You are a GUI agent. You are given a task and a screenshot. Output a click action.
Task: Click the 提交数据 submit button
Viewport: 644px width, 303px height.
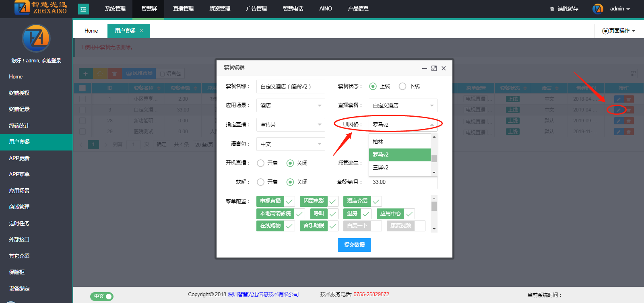(354, 245)
